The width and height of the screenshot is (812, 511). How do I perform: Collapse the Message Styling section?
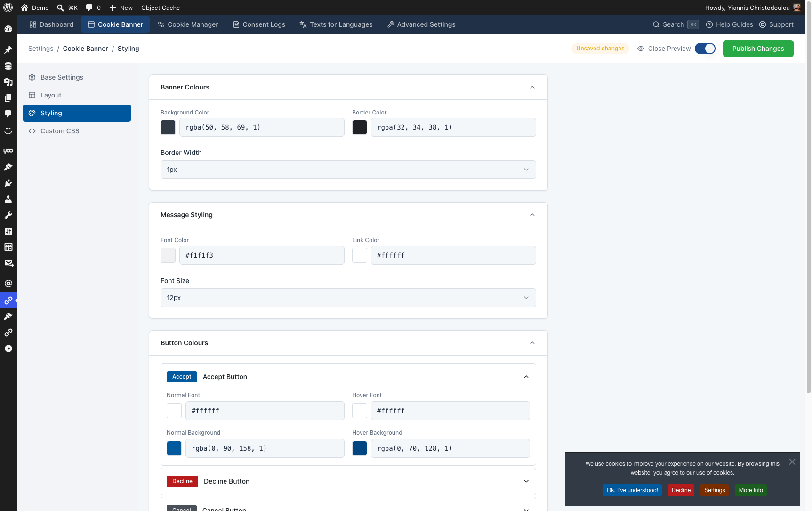(x=532, y=215)
